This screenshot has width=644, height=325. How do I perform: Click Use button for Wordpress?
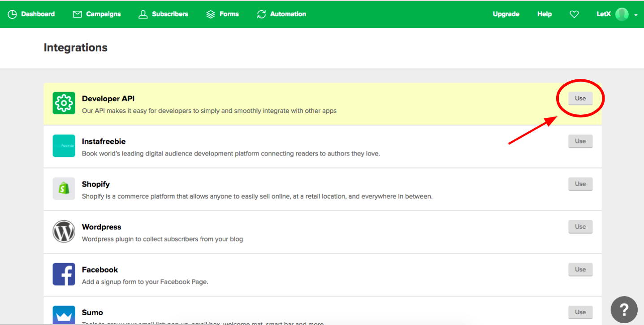pyautogui.click(x=580, y=227)
